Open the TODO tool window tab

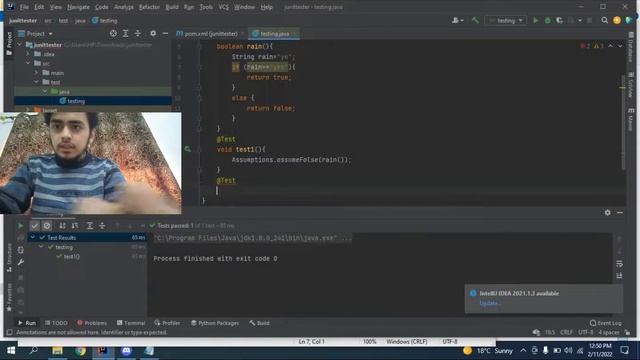pos(56,323)
